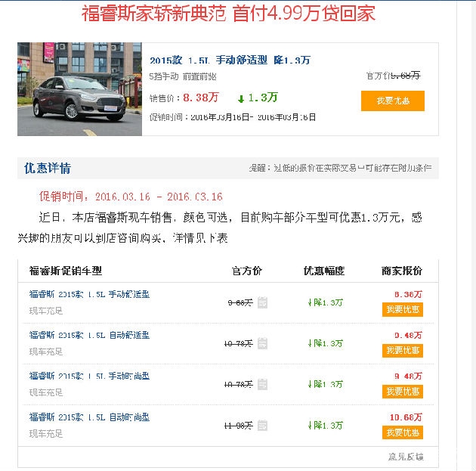Click the 促销时间 date line in top card
This screenshot has width=476, height=471.
coord(233,117)
